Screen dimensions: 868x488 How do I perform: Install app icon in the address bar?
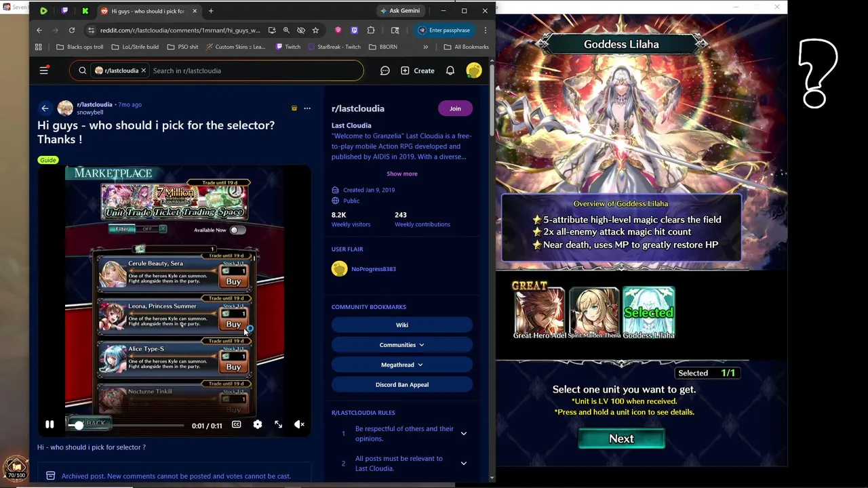click(x=272, y=30)
